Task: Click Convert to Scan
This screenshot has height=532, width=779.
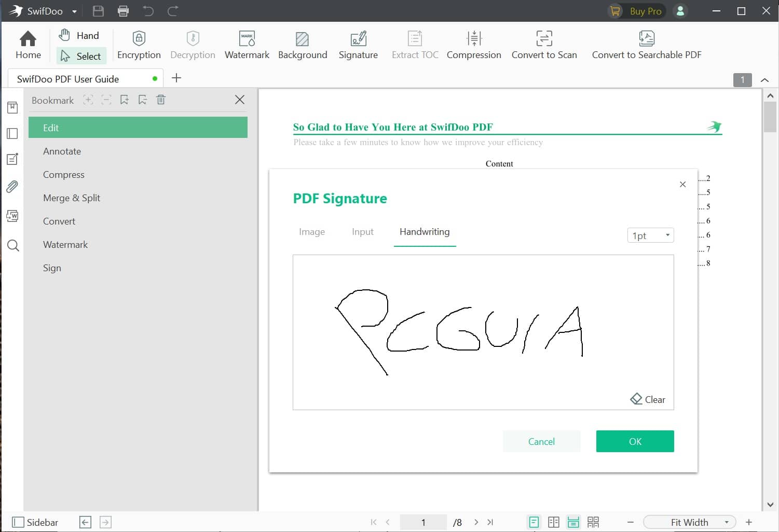Action: [x=544, y=45]
